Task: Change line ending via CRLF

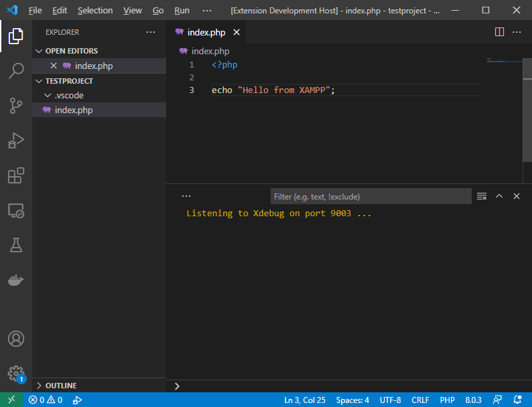Action: [420, 400]
